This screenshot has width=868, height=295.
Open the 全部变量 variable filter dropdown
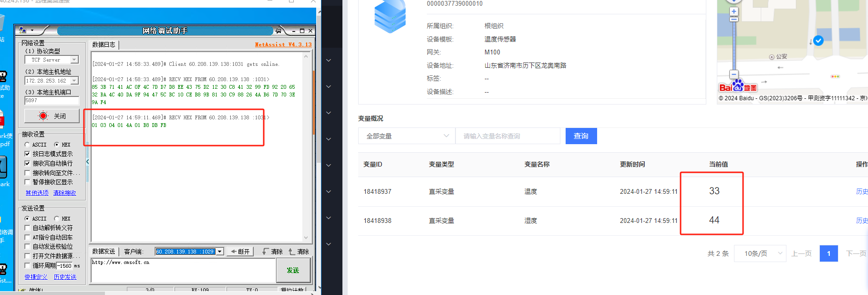[407, 136]
